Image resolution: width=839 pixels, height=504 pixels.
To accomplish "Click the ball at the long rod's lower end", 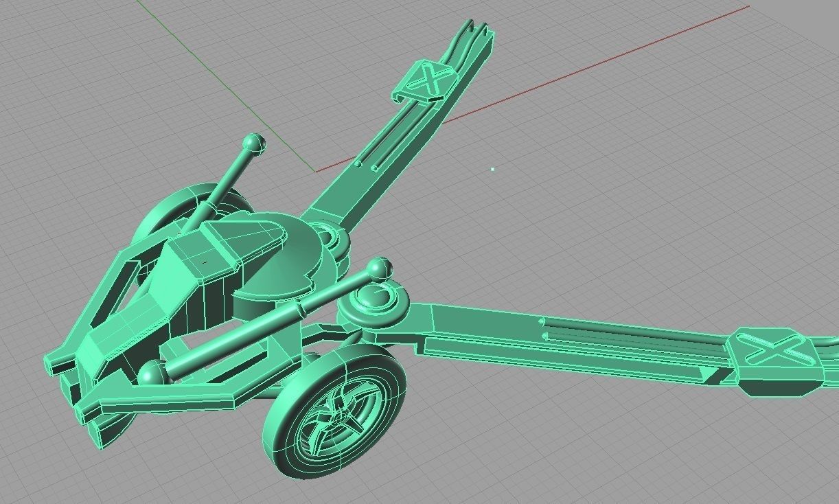I will [x=152, y=375].
